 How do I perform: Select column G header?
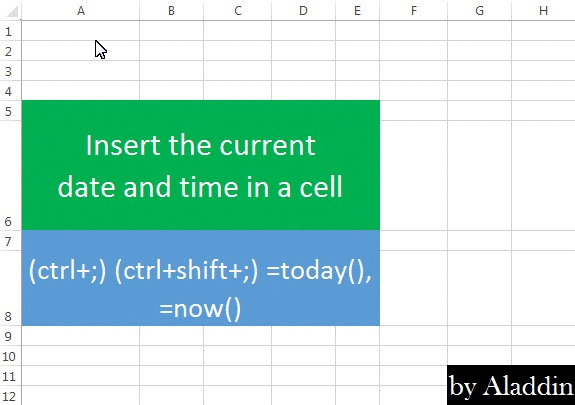479,11
